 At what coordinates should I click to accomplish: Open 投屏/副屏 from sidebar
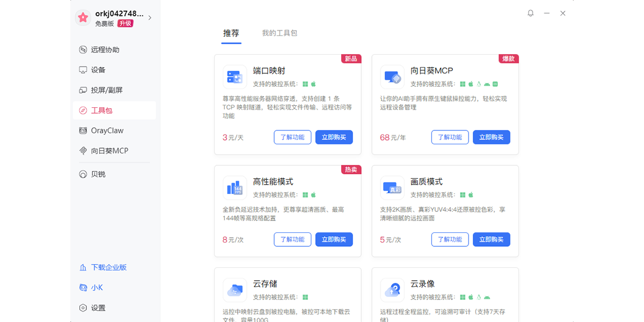coord(114,90)
